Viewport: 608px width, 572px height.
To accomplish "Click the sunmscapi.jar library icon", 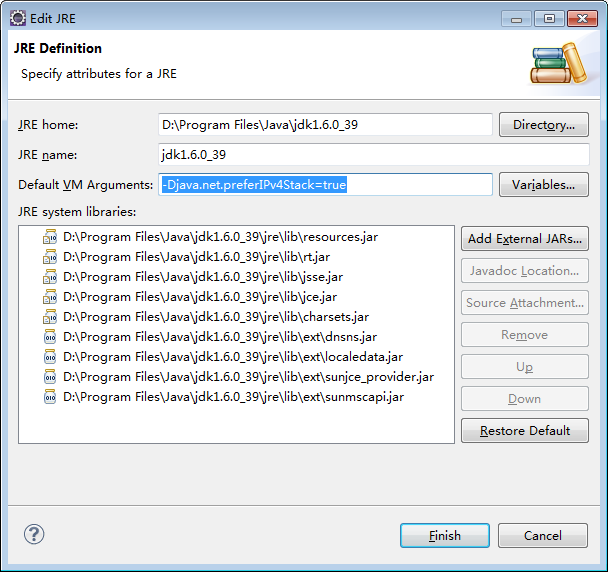I will click(50, 397).
